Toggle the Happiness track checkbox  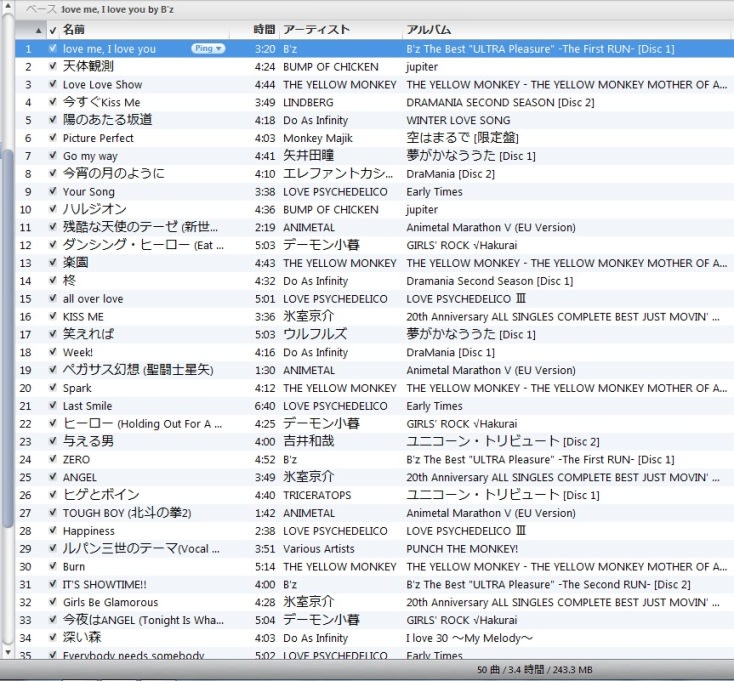pyautogui.click(x=53, y=530)
